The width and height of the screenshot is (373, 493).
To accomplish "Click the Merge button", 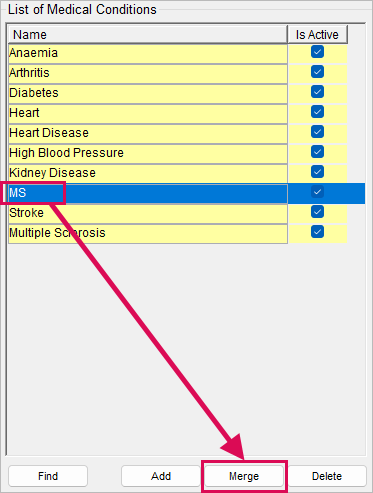I will click(244, 476).
